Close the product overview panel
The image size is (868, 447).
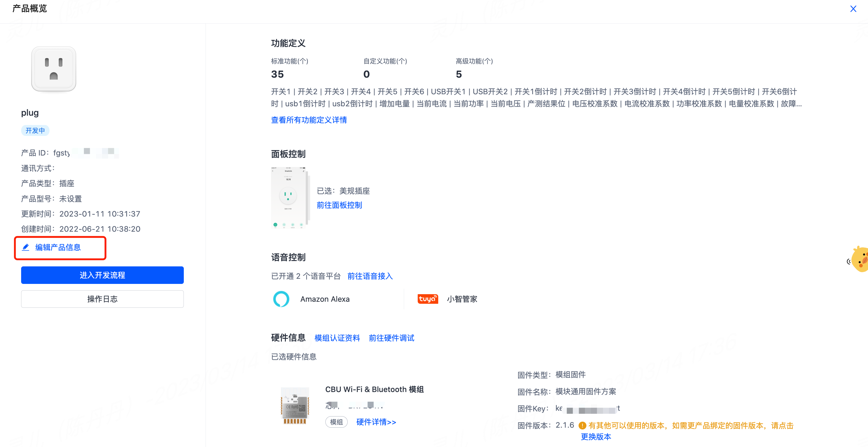[853, 9]
